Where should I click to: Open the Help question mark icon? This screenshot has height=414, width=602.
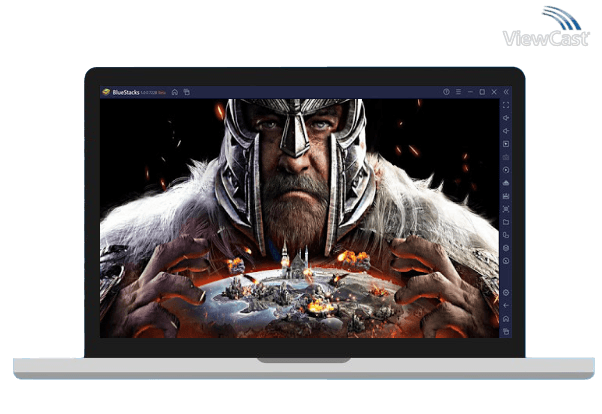(446, 92)
